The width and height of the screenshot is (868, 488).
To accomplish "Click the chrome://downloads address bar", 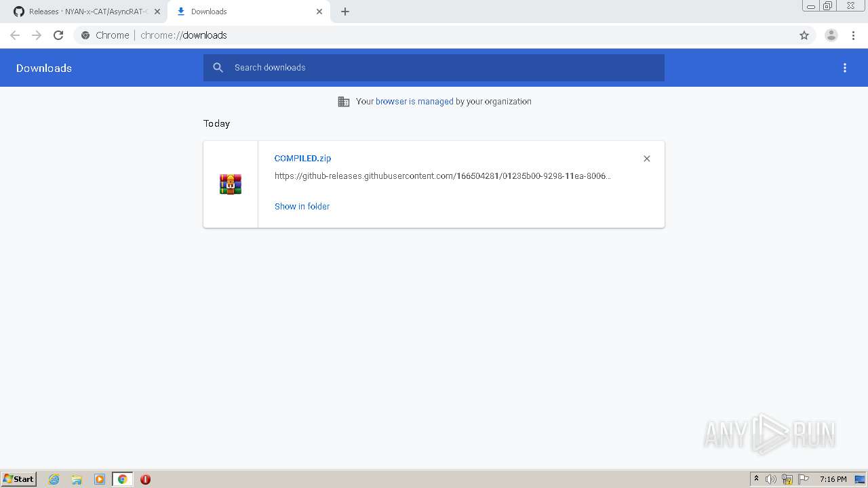I will (434, 35).
